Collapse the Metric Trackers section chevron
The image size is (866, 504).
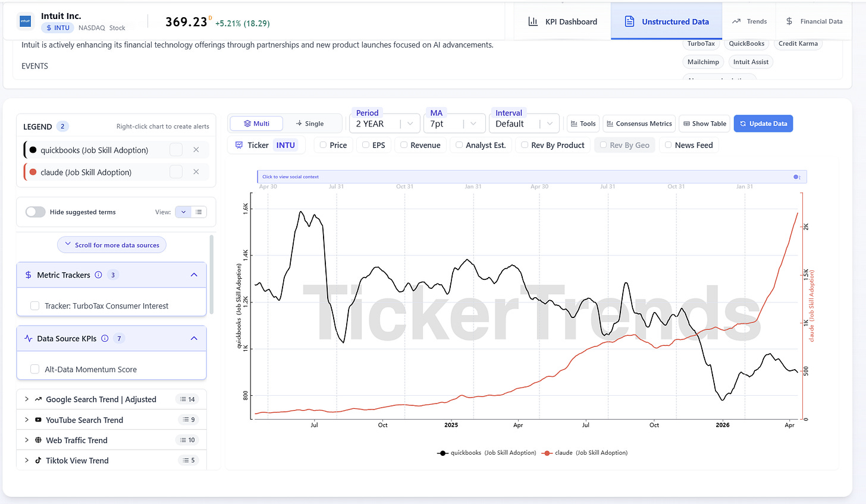(194, 275)
